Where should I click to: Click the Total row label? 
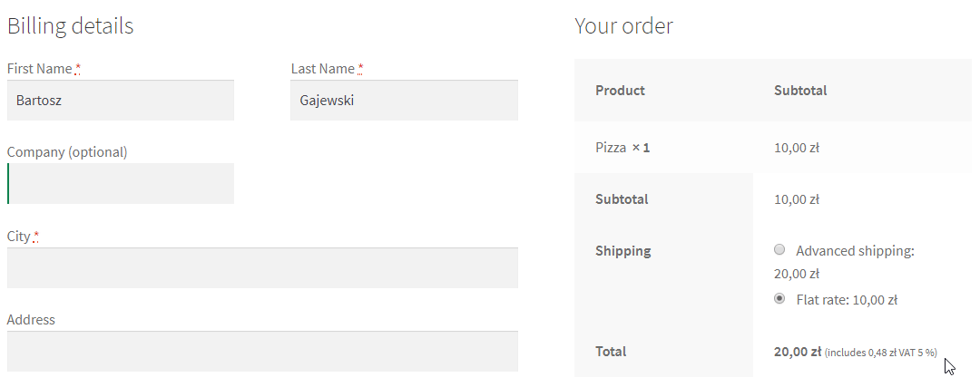(611, 352)
